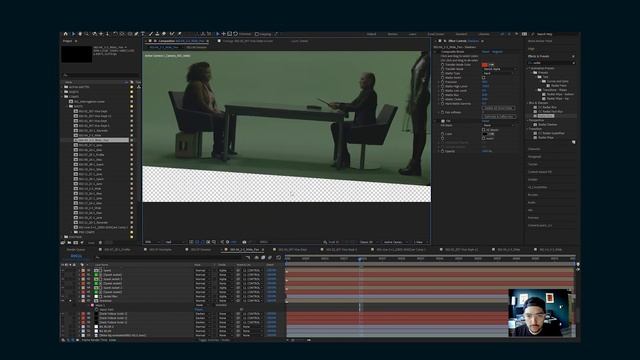640x360 pixels.
Task: Select the Type text tool
Action: [143, 34]
